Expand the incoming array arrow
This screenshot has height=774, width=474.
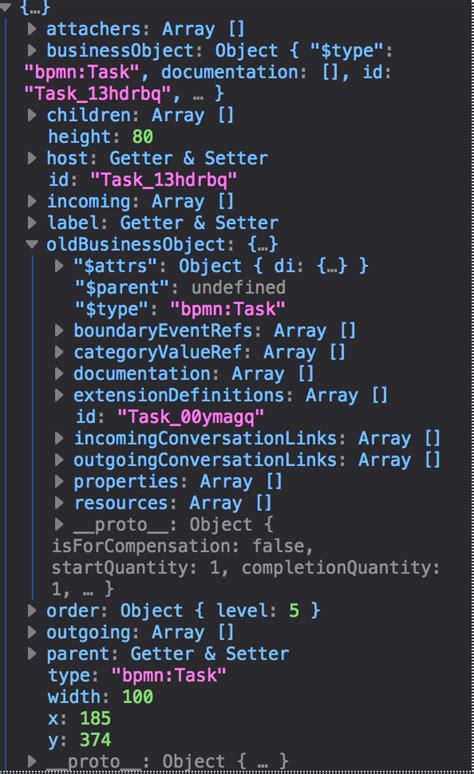pos(32,201)
